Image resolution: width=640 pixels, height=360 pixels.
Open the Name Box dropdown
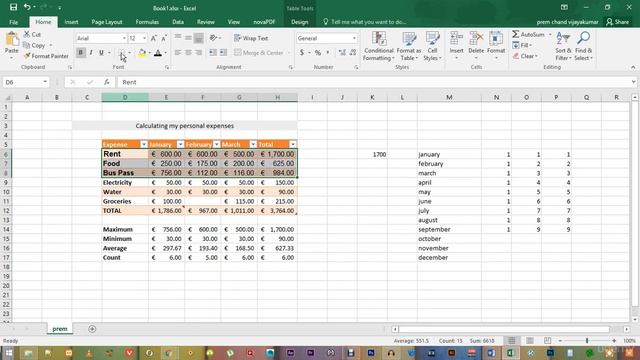(45, 82)
